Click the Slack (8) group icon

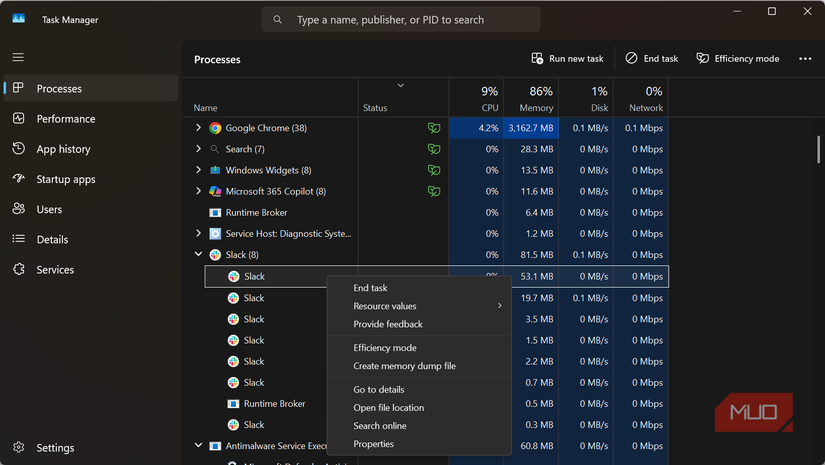point(215,255)
